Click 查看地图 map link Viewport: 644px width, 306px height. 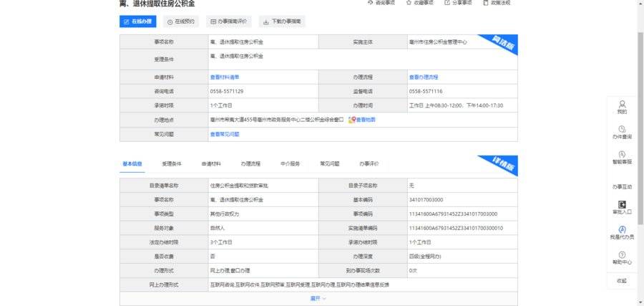(362, 120)
